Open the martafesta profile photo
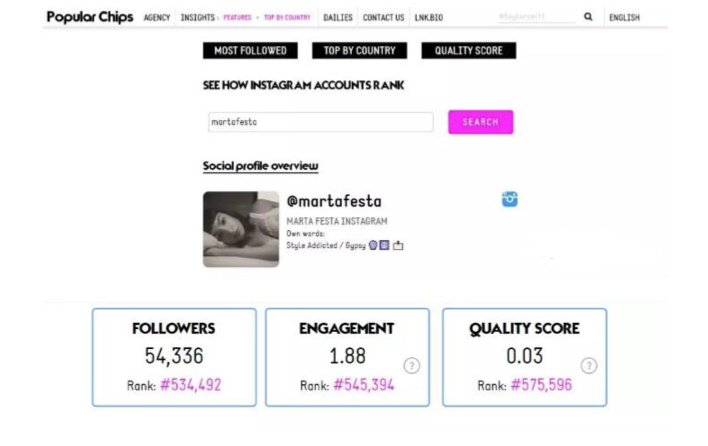 coord(241,229)
